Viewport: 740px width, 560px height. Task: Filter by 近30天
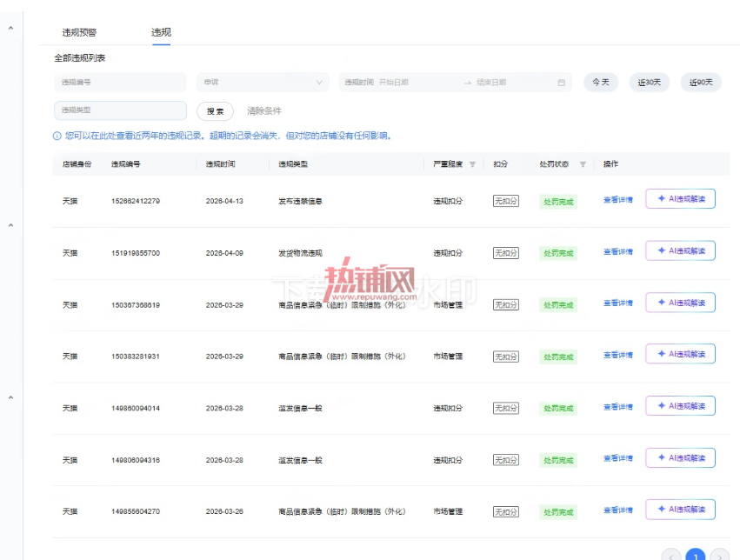click(650, 82)
